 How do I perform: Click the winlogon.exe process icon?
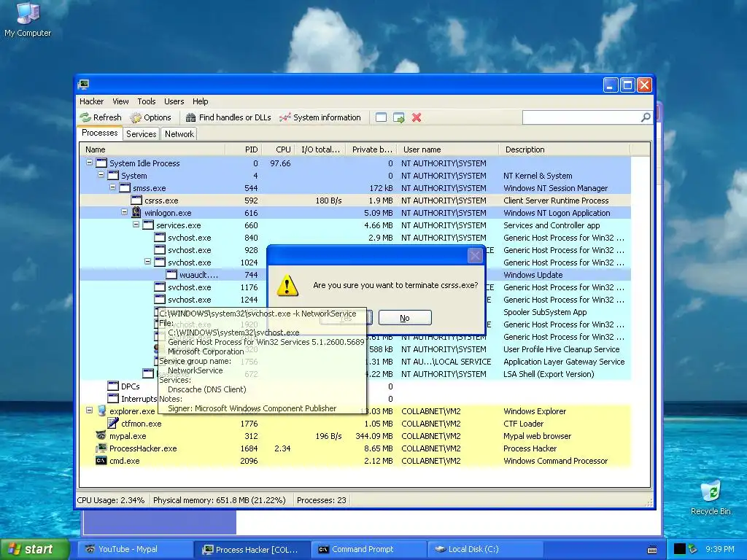point(136,212)
